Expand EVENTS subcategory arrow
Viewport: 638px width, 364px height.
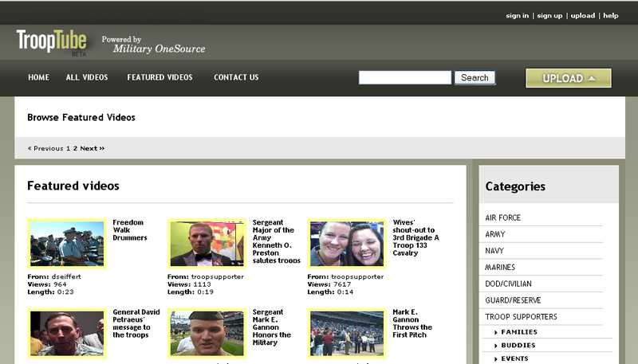(495, 359)
